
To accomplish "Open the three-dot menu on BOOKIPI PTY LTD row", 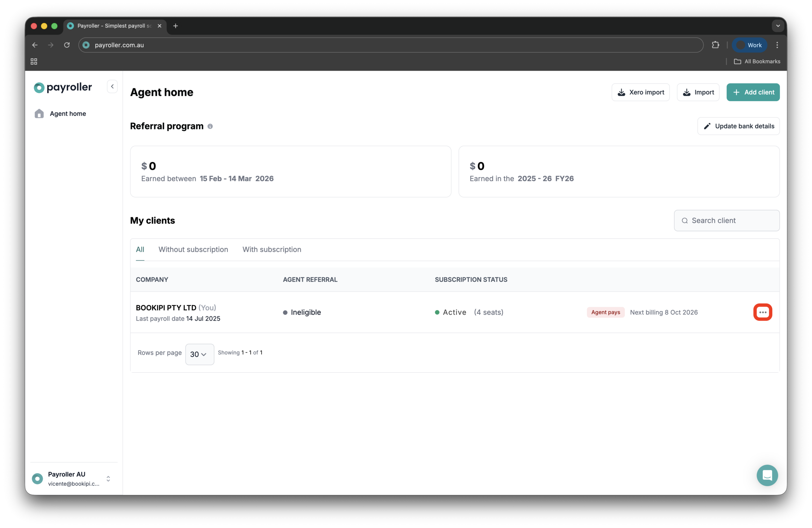I will click(x=763, y=312).
